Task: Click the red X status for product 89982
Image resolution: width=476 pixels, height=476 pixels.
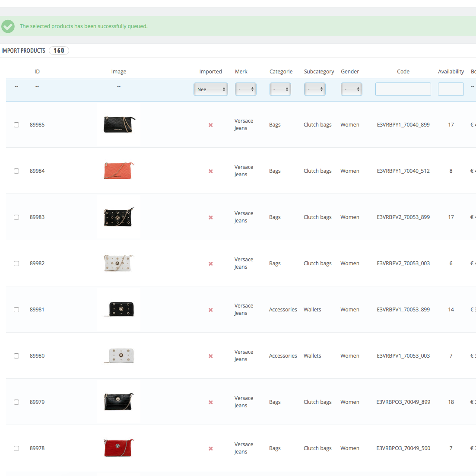Action: tap(211, 263)
